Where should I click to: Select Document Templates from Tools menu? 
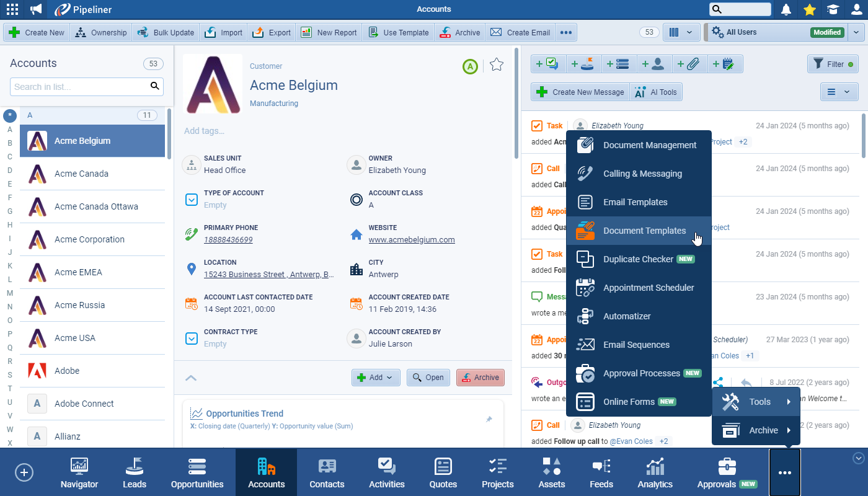pos(644,231)
